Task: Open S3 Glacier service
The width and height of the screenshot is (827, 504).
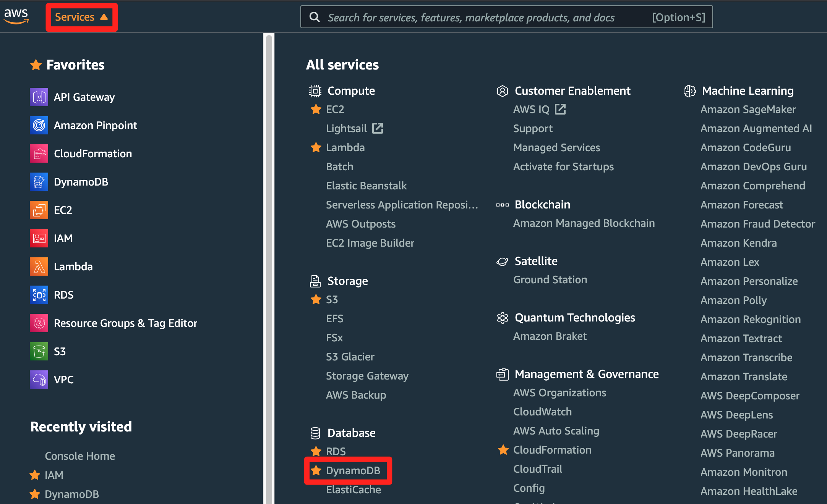Action: click(x=350, y=357)
